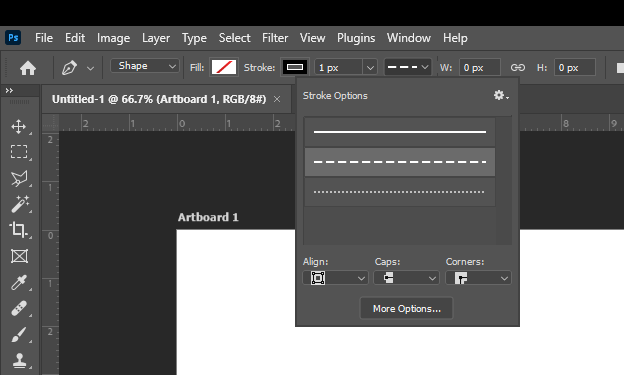624x375 pixels.
Task: Select the Brush tool
Action: 19,334
